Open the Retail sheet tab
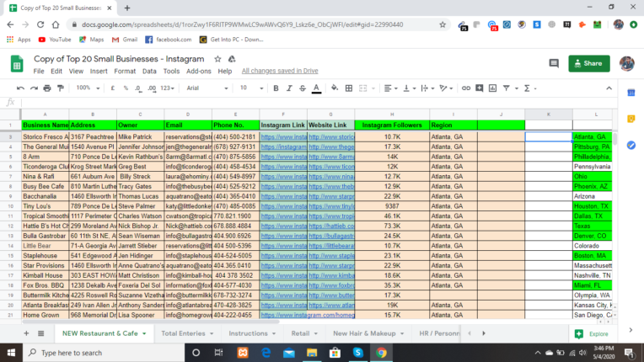 (304, 333)
